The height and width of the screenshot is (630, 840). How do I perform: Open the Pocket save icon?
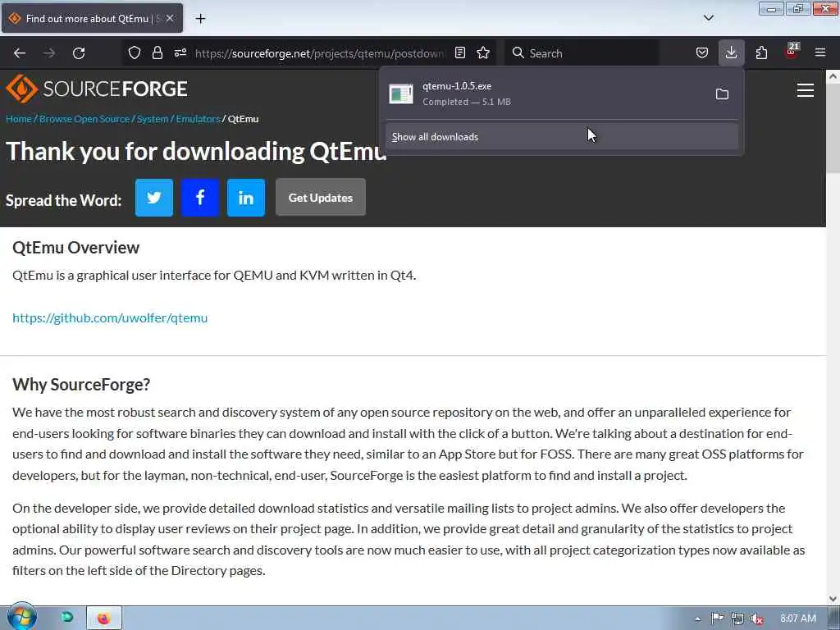pos(702,52)
